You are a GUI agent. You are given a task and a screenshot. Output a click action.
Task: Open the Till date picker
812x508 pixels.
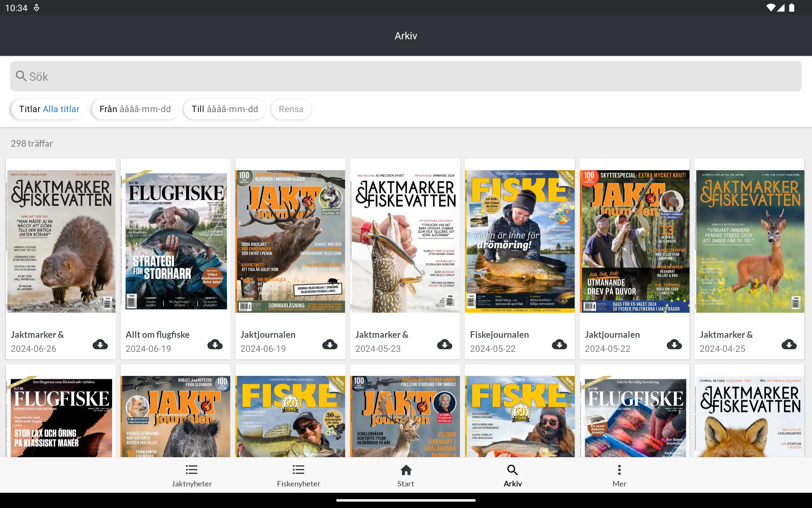click(225, 109)
